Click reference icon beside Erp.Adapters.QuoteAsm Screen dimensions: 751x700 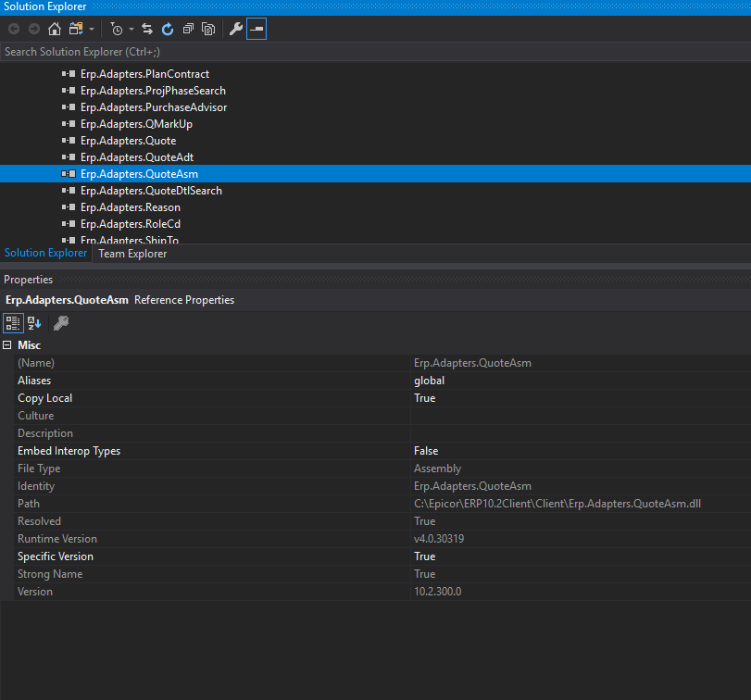point(69,174)
